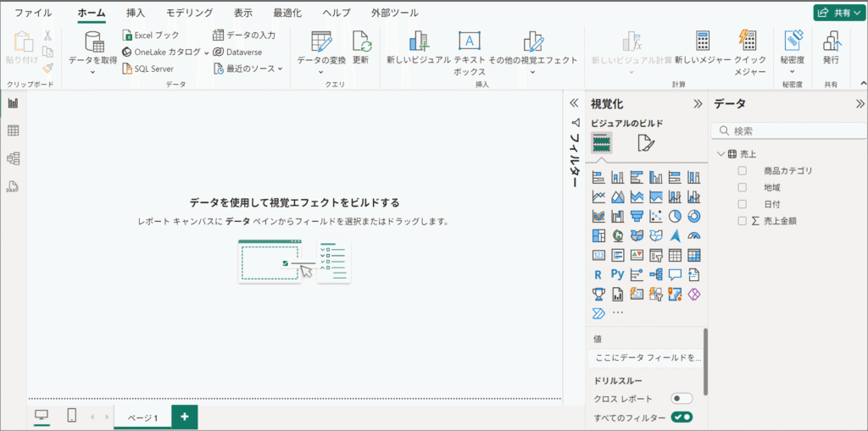Select the stacked bar chart visual

598,178
